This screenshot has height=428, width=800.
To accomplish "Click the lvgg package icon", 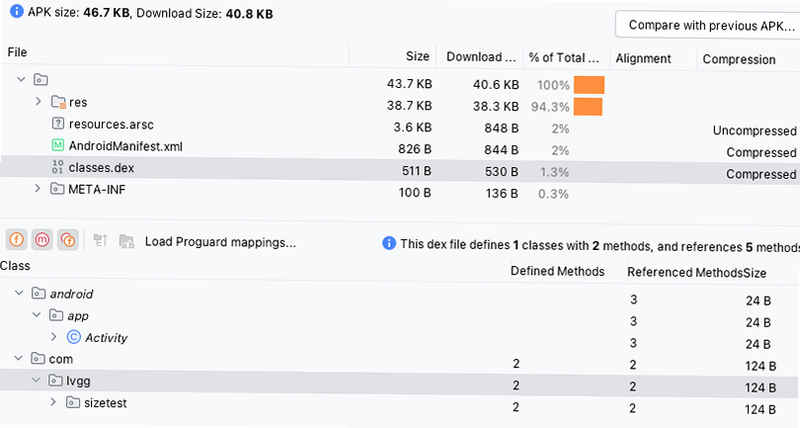I will 56,381.
